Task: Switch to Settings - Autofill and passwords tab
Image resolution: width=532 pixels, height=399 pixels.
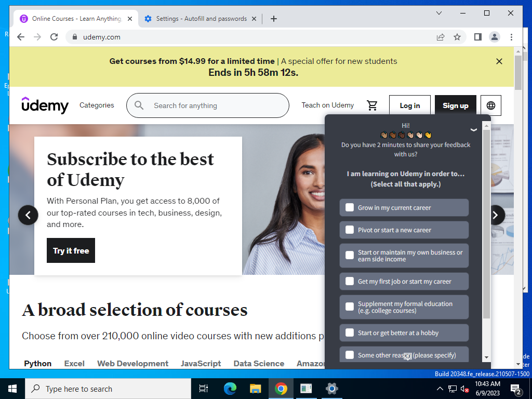Action: click(x=201, y=19)
